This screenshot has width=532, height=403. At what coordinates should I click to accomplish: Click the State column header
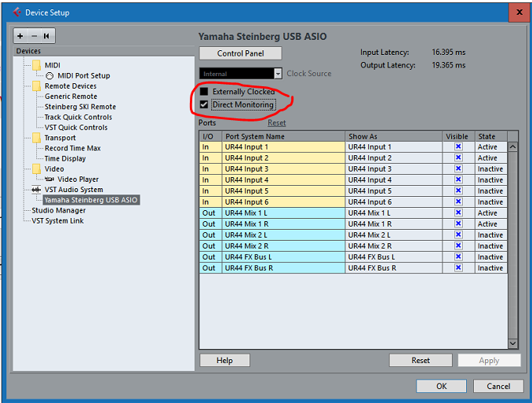(491, 136)
